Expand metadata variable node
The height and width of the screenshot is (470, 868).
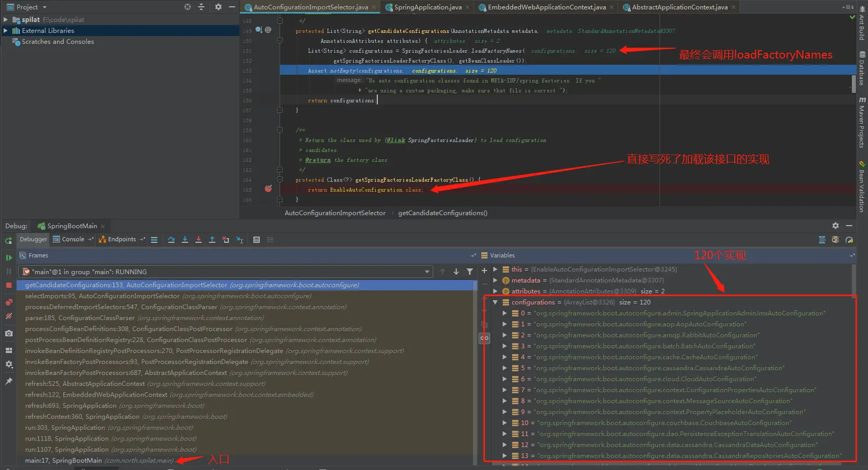(495, 280)
